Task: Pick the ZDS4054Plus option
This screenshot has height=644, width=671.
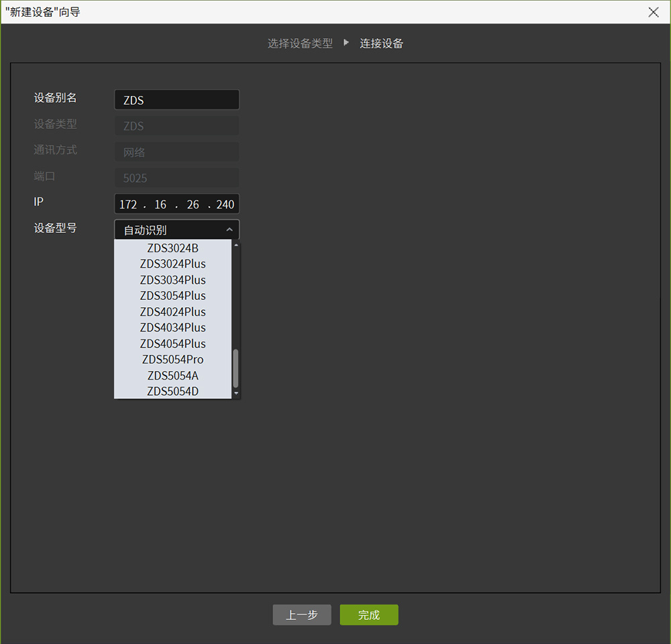Action: click(172, 343)
